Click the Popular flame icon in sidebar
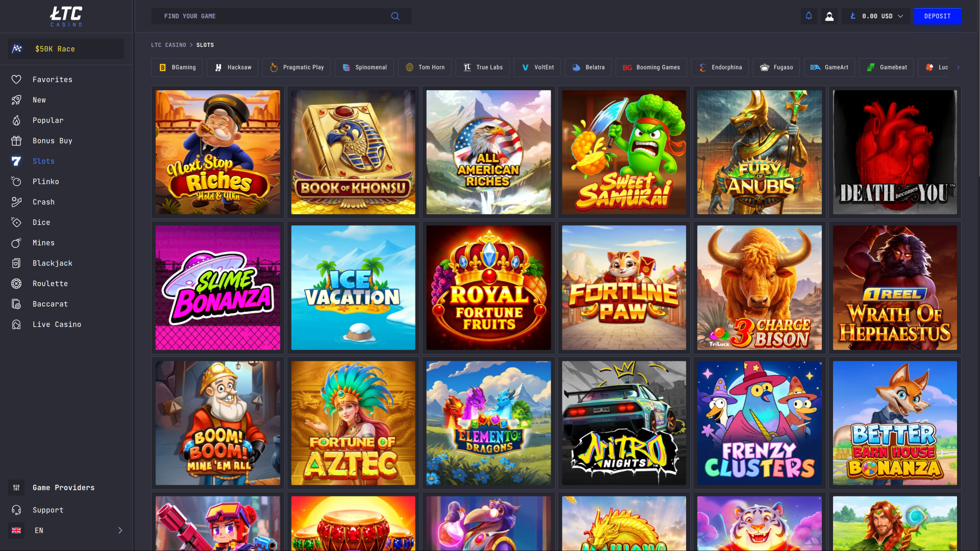 [16, 120]
